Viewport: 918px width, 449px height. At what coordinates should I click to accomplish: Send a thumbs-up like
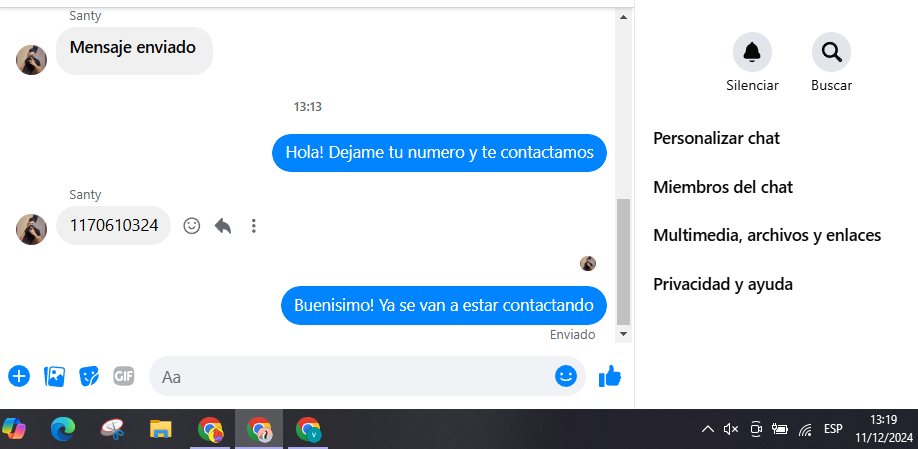click(x=609, y=376)
